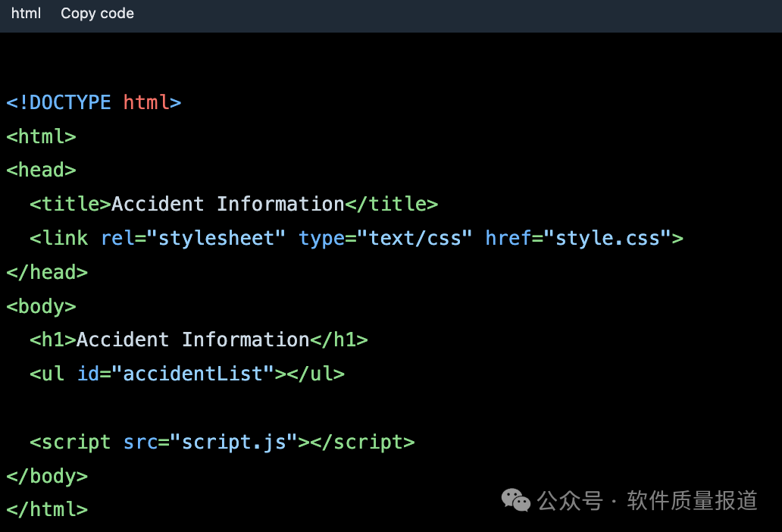
Task: Click the Copy code button
Action: pyautogui.click(x=97, y=14)
